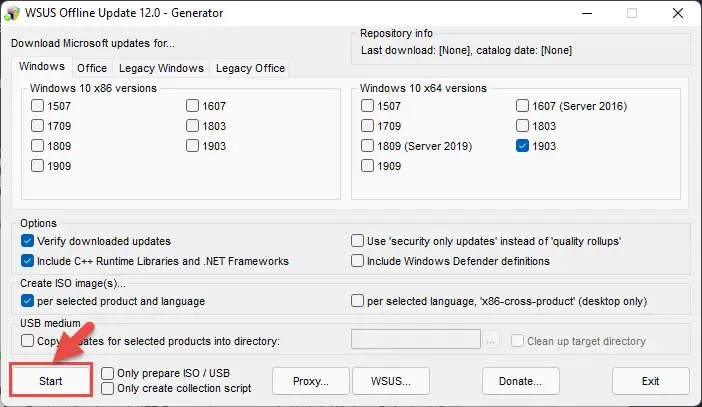The height and width of the screenshot is (407, 702).
Task: Uncheck Include C++ Runtime Libraries and .NET Frameworks
Action: [27, 261]
